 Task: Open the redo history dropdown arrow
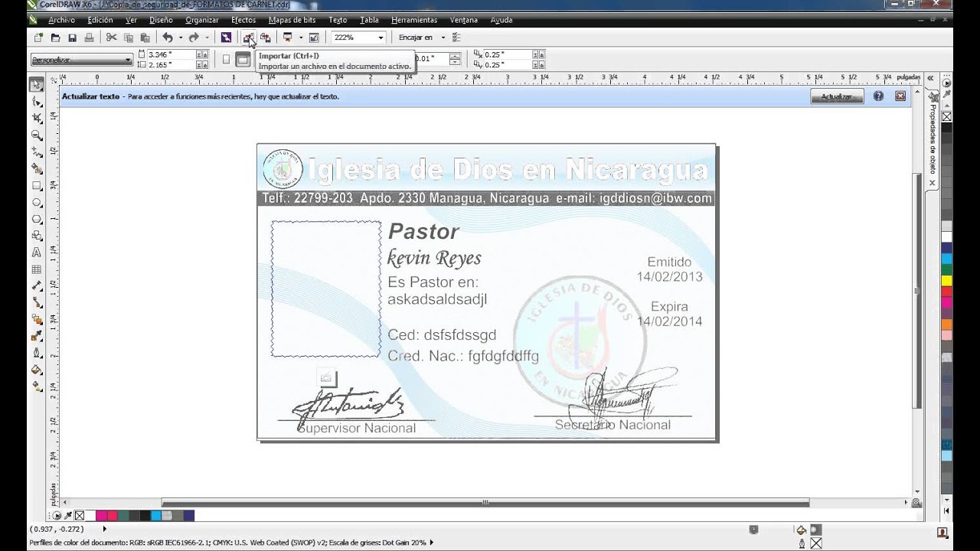(x=207, y=37)
